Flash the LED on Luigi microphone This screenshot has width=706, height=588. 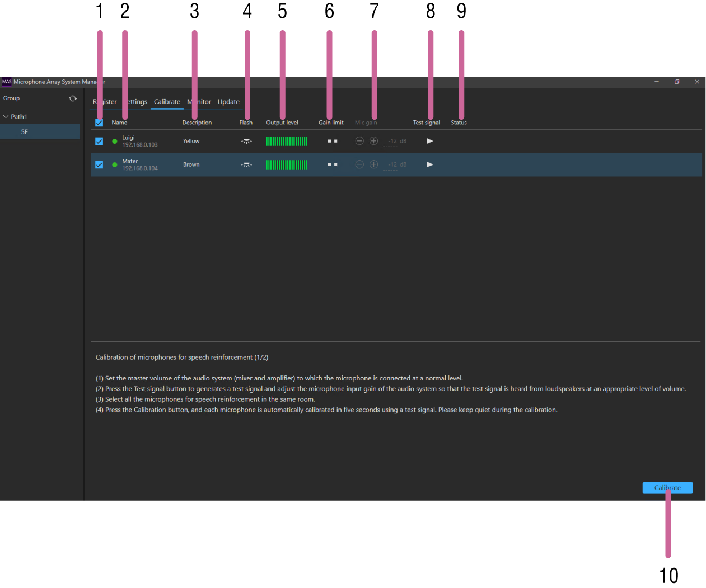click(246, 141)
